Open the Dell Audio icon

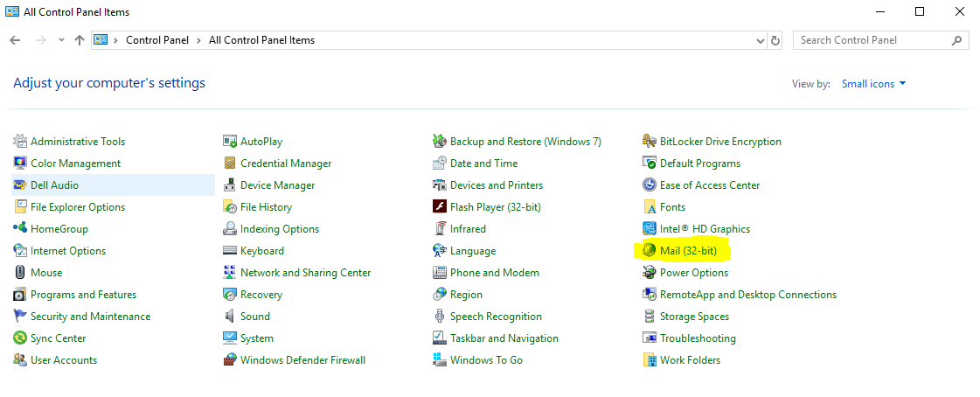(x=20, y=185)
